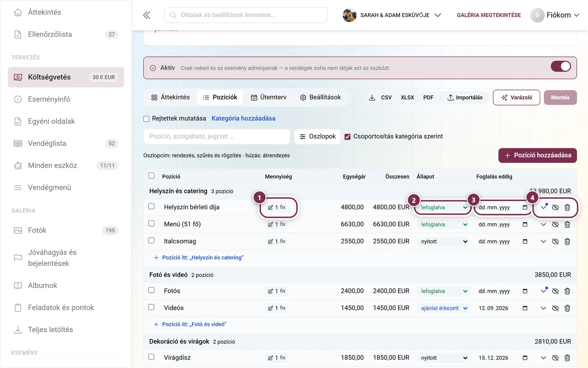Check Rejtettek mutatása checkbox
The height and width of the screenshot is (368, 588).
coord(146,119)
